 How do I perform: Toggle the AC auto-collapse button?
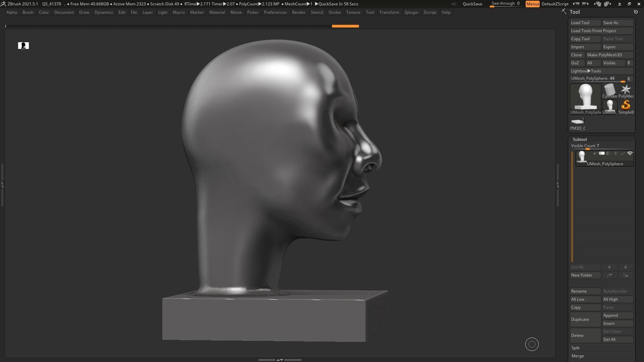(x=454, y=4)
